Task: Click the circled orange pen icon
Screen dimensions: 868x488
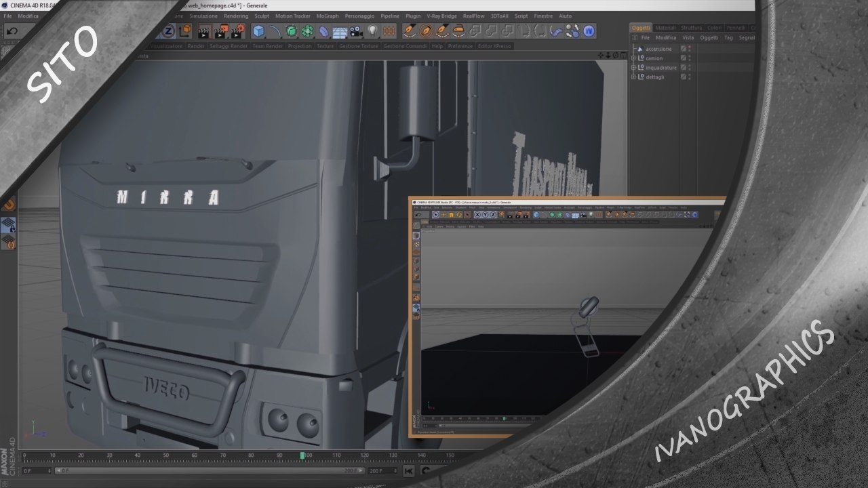Action: 426,31
